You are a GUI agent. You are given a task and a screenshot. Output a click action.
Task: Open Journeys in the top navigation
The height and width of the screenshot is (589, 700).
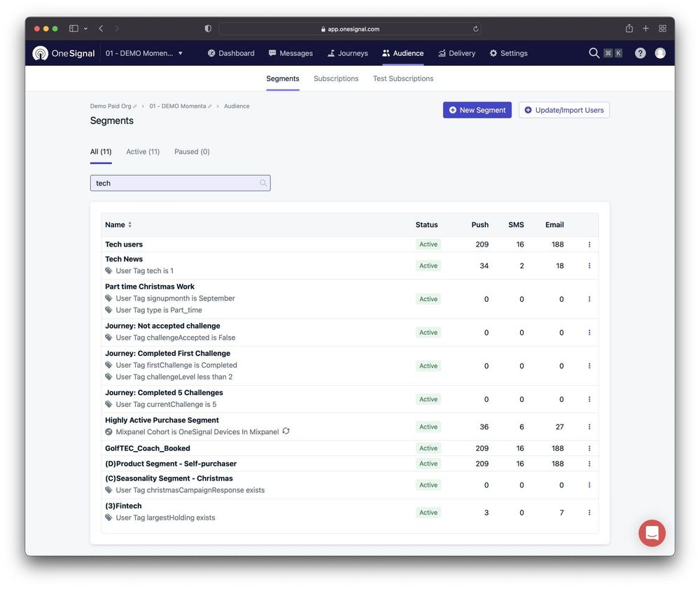click(x=347, y=53)
